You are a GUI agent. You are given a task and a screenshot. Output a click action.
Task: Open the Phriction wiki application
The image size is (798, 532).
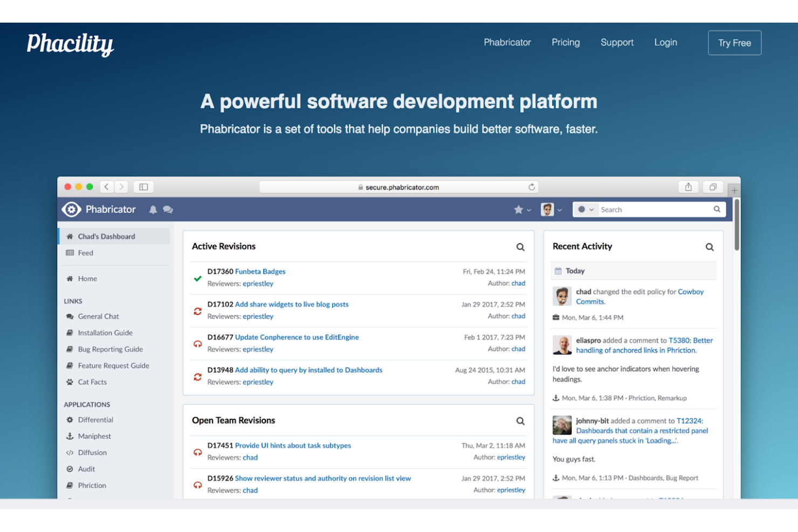tap(92, 485)
